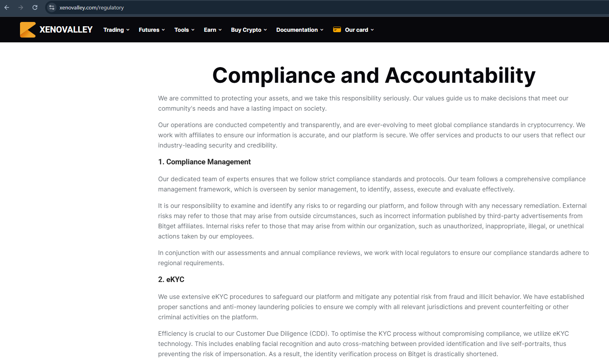The image size is (609, 364).
Task: Expand the Tools dropdown chevron
Action: 193,30
